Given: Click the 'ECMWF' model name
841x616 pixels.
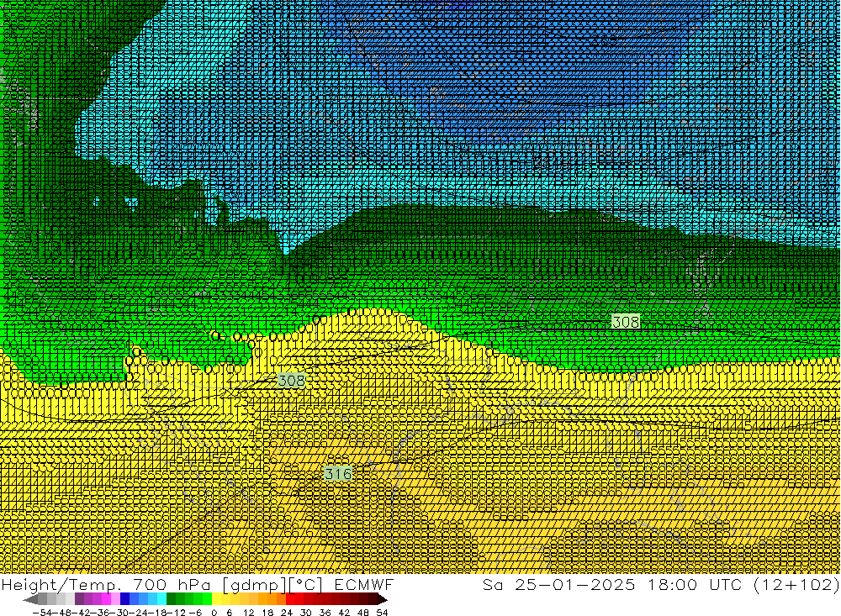Looking at the screenshot, I should [363, 585].
